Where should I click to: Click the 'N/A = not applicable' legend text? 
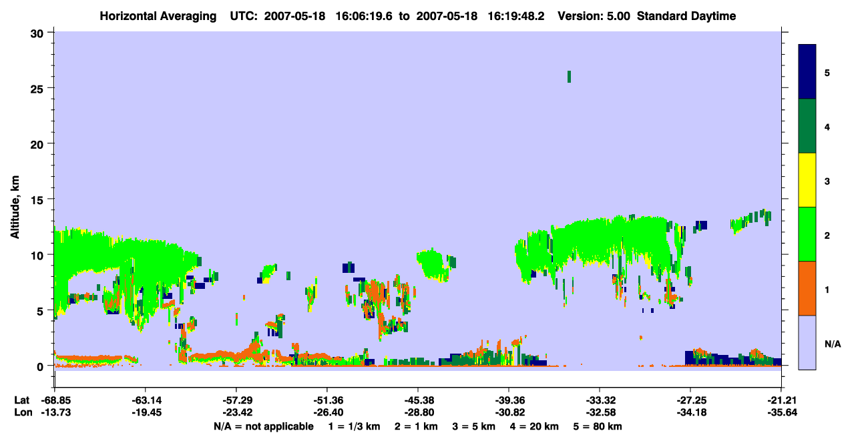(x=263, y=426)
